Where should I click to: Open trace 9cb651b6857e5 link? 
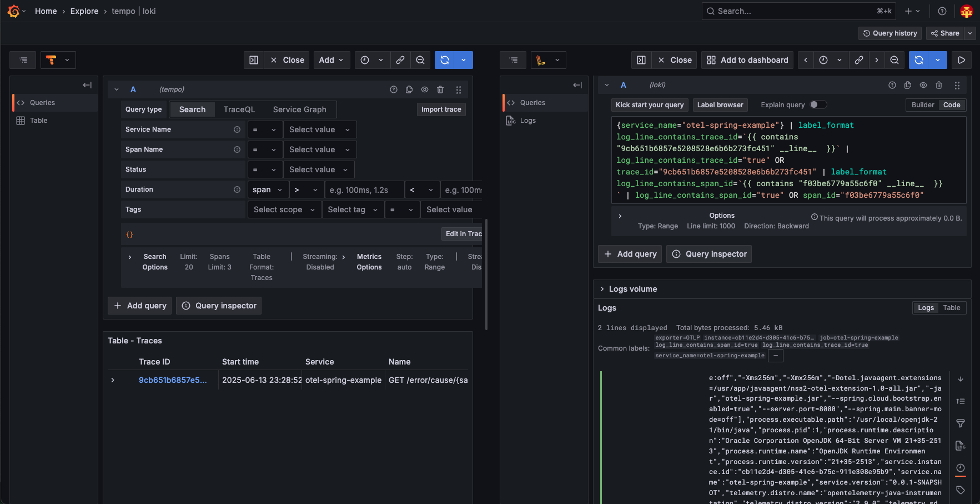pyautogui.click(x=173, y=380)
